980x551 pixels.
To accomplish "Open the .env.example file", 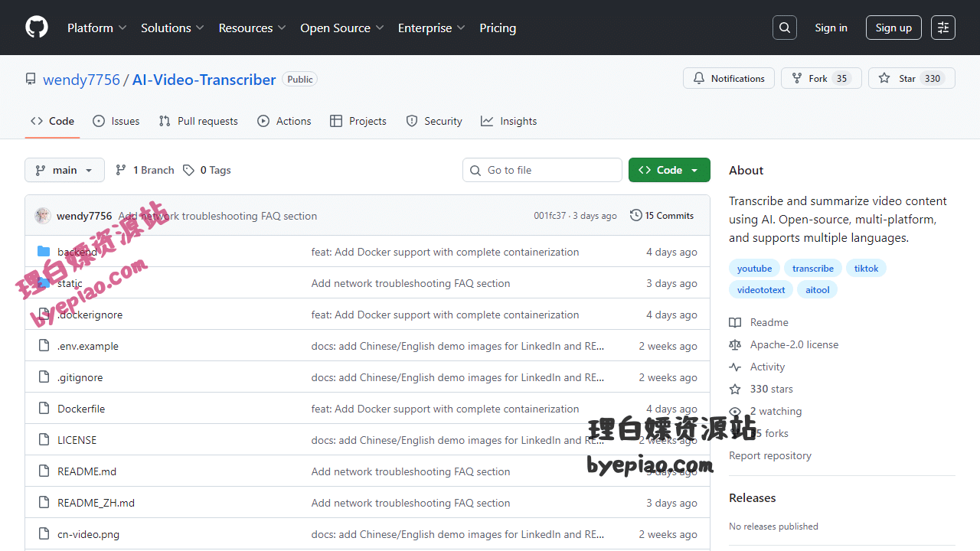I will pos(88,346).
